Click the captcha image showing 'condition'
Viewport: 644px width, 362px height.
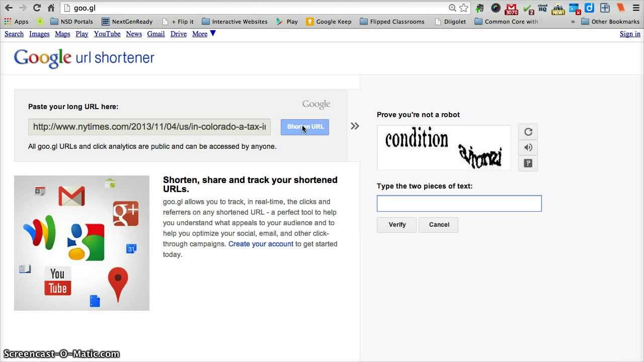444,147
